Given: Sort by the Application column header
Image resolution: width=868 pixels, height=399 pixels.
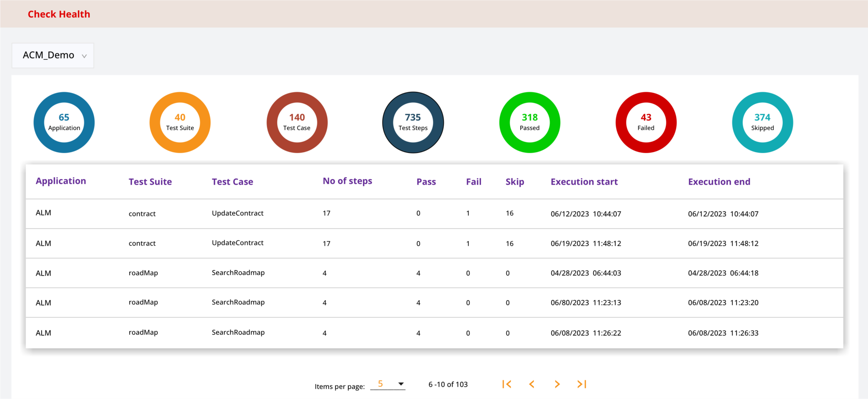Looking at the screenshot, I should [61, 181].
